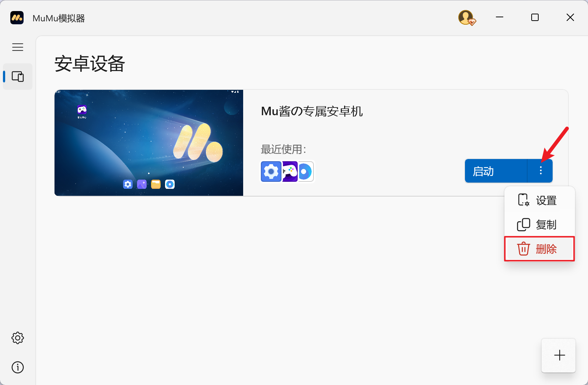Click the 安卓设备 page heading
The image size is (588, 385).
click(90, 64)
